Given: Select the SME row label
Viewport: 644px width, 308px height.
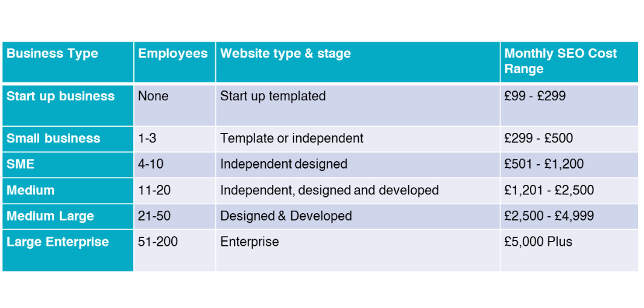Looking at the screenshot, I should (x=21, y=164).
